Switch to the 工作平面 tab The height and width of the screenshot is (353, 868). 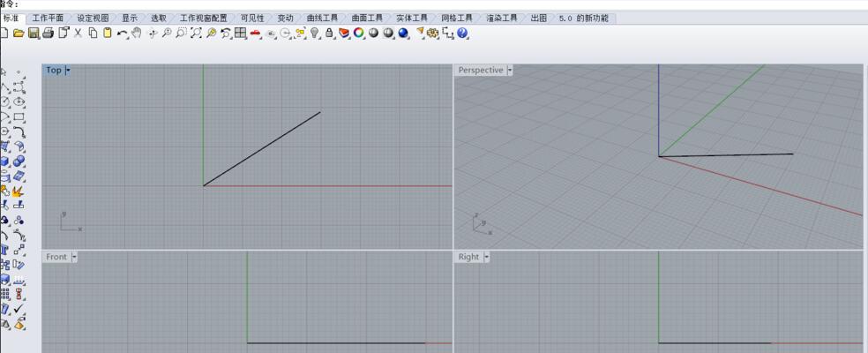pyautogui.click(x=48, y=19)
